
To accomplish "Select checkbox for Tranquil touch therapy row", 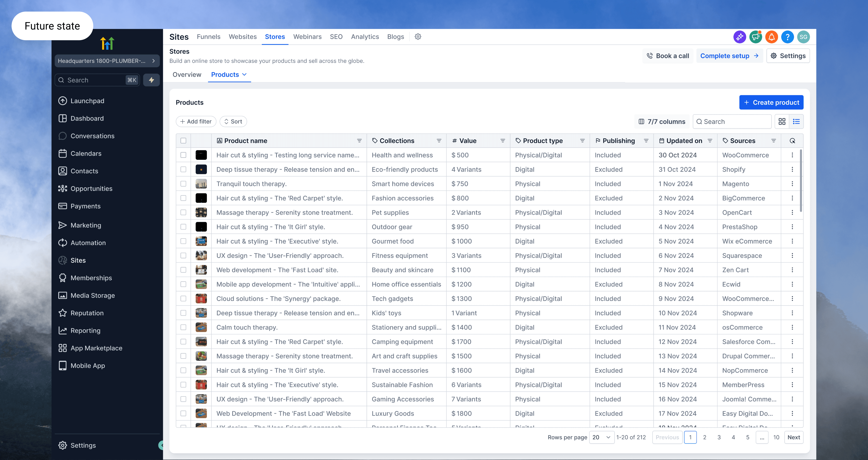I will pyautogui.click(x=183, y=184).
